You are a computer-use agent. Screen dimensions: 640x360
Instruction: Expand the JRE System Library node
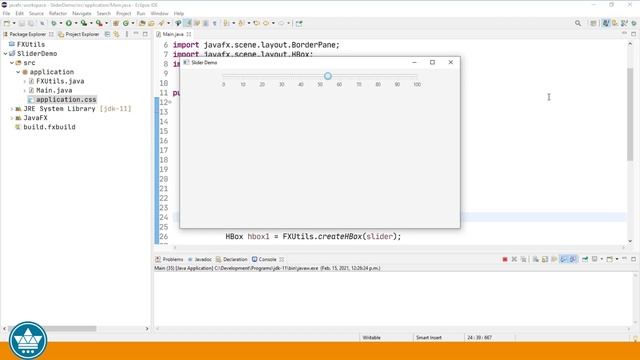coord(12,109)
